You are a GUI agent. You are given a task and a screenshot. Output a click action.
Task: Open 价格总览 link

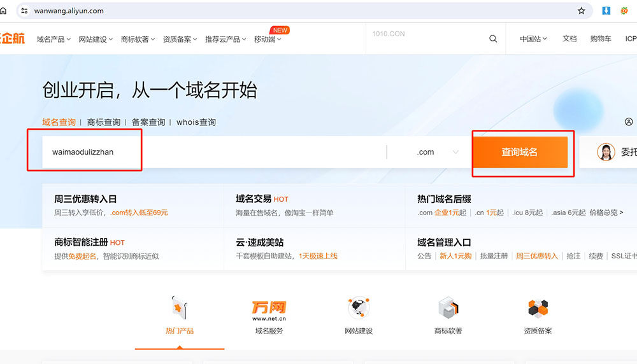tap(606, 213)
